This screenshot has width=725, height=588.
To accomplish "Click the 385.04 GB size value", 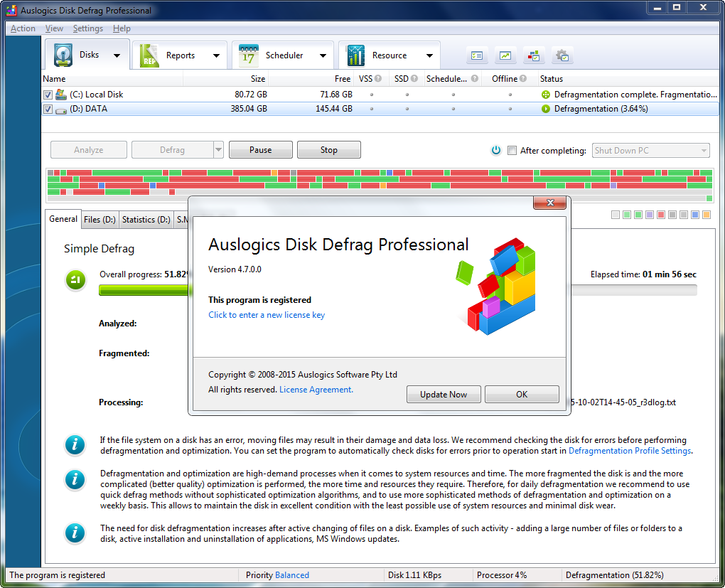I will [x=249, y=109].
